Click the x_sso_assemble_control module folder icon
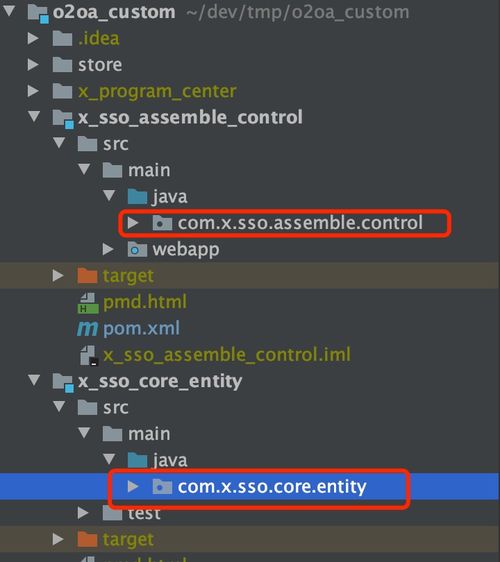The height and width of the screenshot is (562, 500). coord(63,119)
